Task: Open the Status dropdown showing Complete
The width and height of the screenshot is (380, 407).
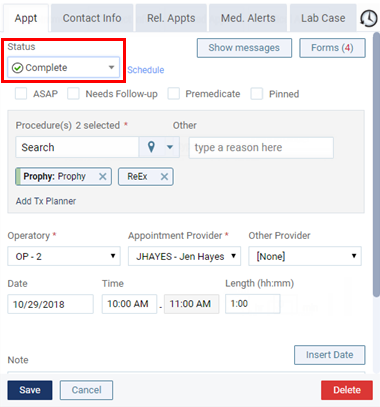Action: pos(63,68)
